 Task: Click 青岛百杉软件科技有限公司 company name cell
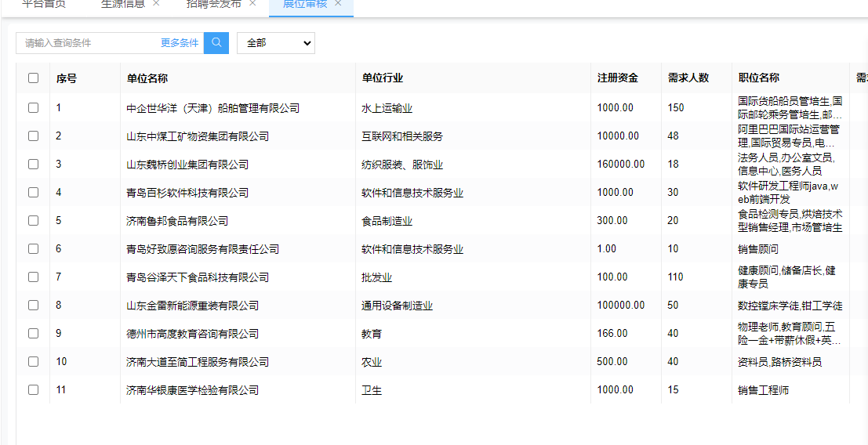click(187, 193)
